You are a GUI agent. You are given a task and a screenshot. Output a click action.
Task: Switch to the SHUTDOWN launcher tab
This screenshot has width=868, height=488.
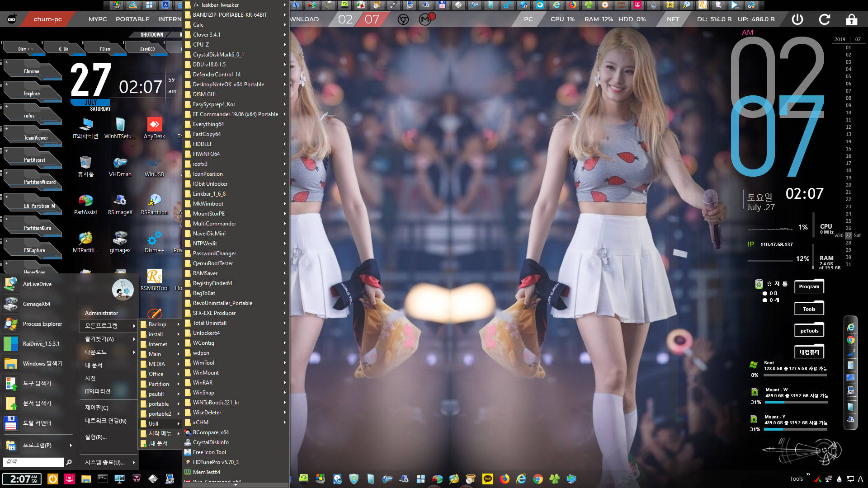(151, 35)
